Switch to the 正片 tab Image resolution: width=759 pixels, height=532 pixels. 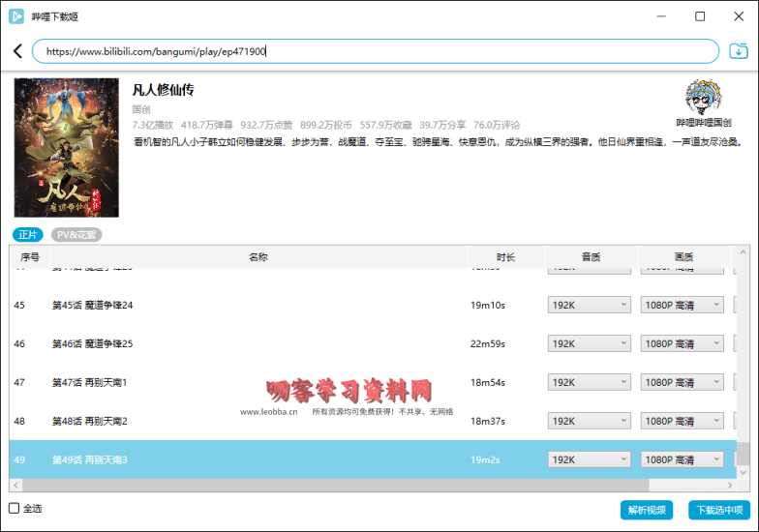pyautogui.click(x=27, y=234)
